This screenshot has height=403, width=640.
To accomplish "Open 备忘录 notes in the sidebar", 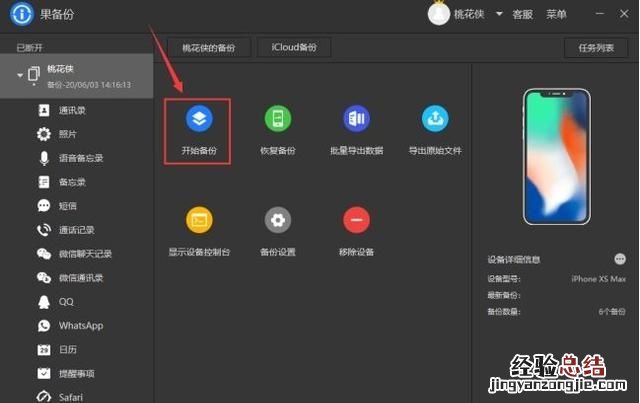I will (72, 182).
